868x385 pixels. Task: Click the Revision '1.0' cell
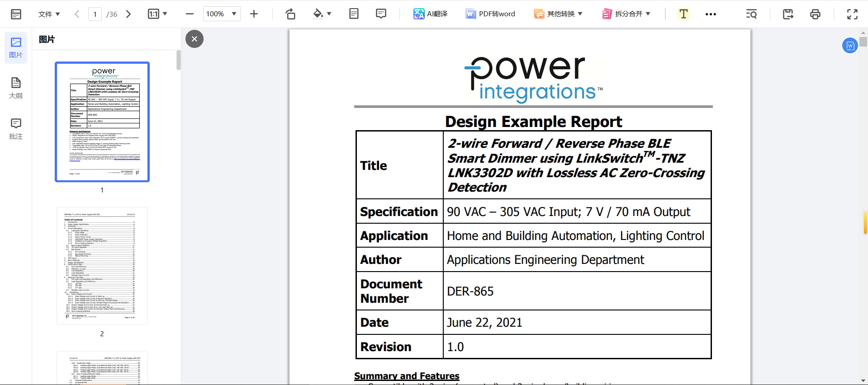(455, 347)
